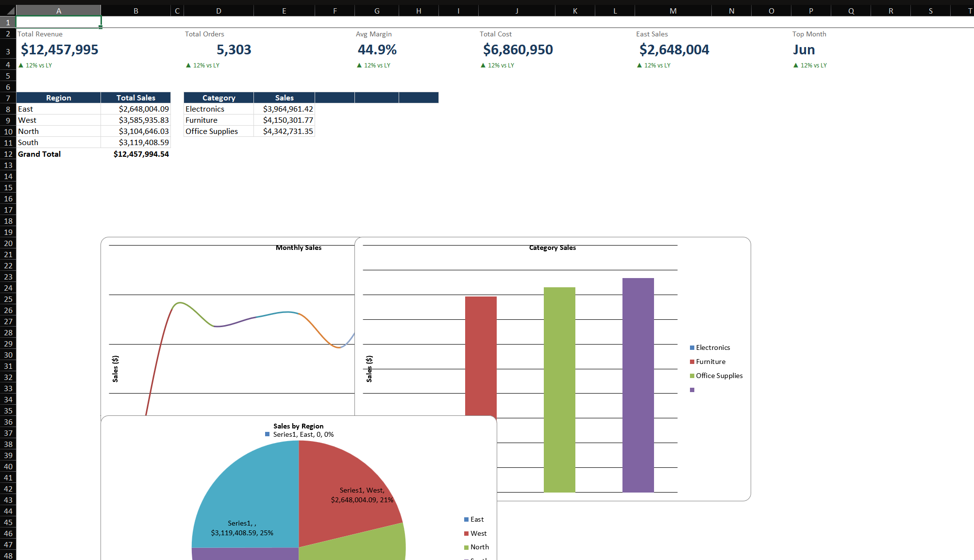Click the West legend entry in pie chart
Screen dimensions: 974x560
click(x=475, y=533)
